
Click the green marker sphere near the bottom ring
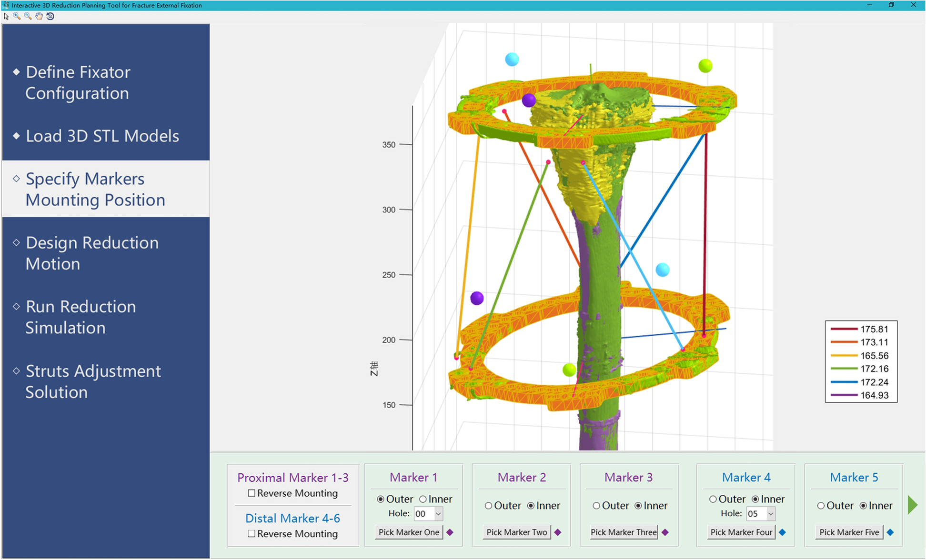[x=569, y=370]
